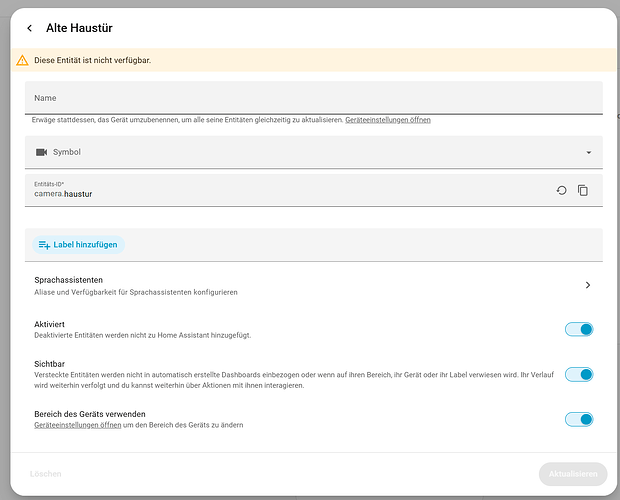Image resolution: width=620 pixels, height=500 pixels.
Task: Click the Alte Haustür dialog title
Action: coord(79,28)
